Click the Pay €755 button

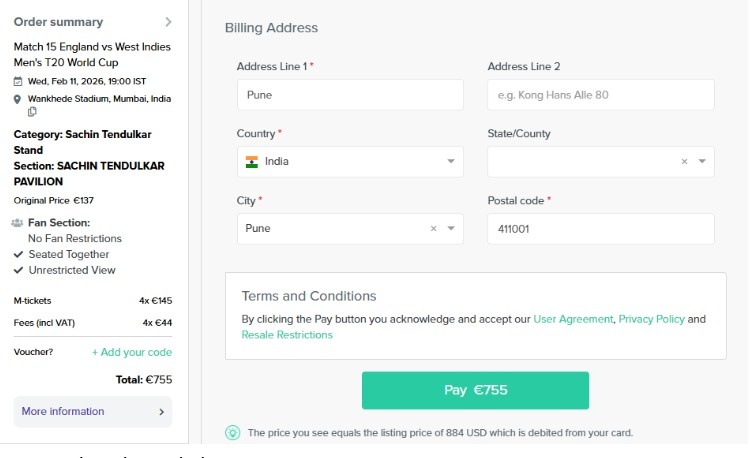pyautogui.click(x=475, y=390)
